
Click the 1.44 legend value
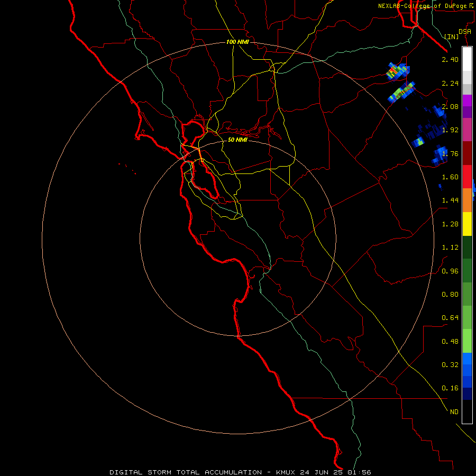(x=450, y=200)
